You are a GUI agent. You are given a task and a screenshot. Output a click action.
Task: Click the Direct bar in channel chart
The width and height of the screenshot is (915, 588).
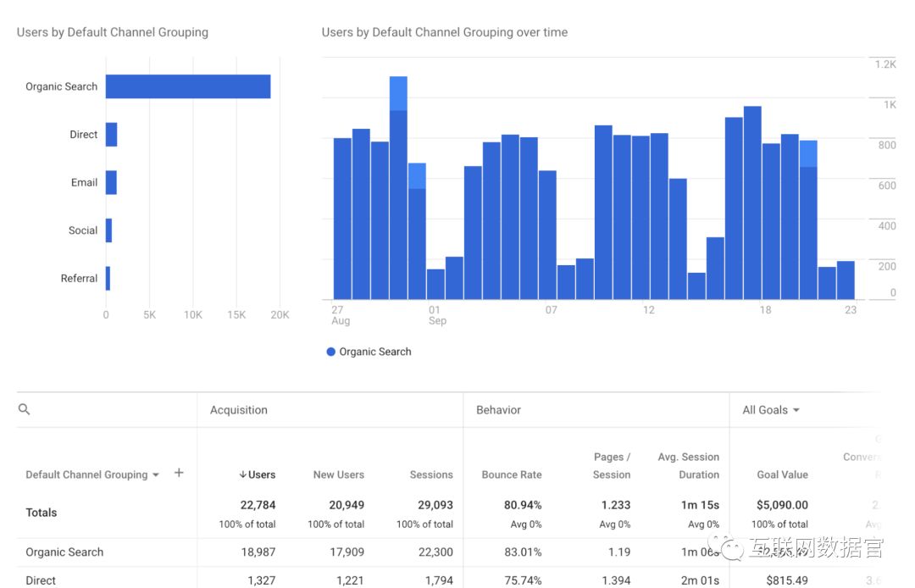tap(111, 135)
